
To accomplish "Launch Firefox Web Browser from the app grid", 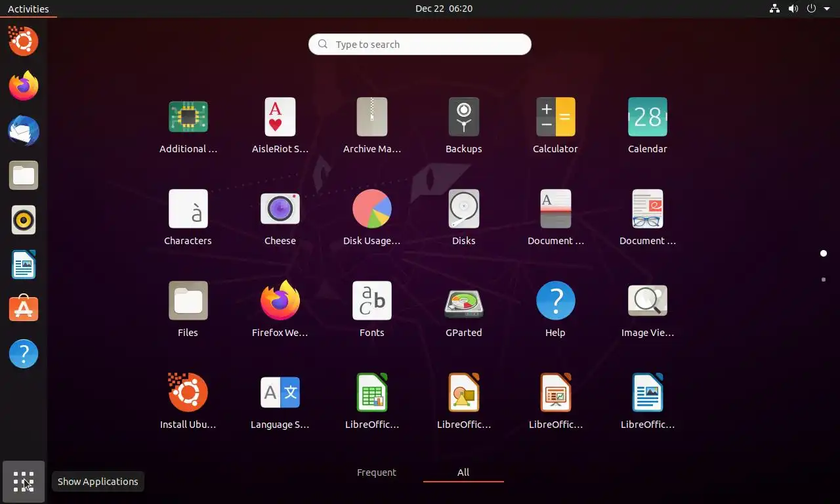I will (280, 301).
